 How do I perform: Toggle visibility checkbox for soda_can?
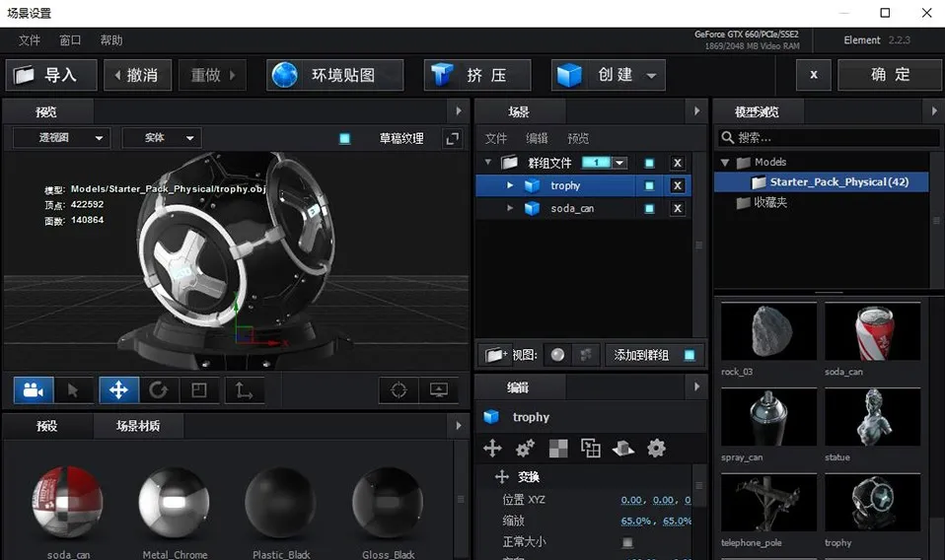pyautogui.click(x=649, y=209)
